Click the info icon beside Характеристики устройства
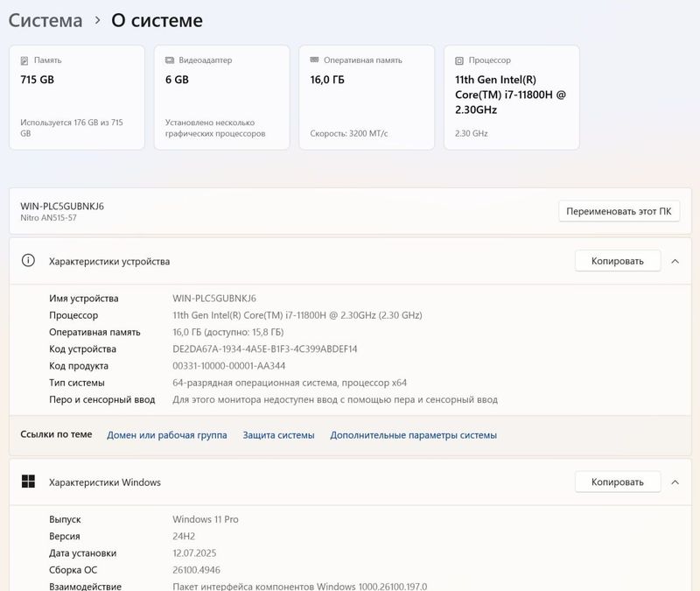 28,260
